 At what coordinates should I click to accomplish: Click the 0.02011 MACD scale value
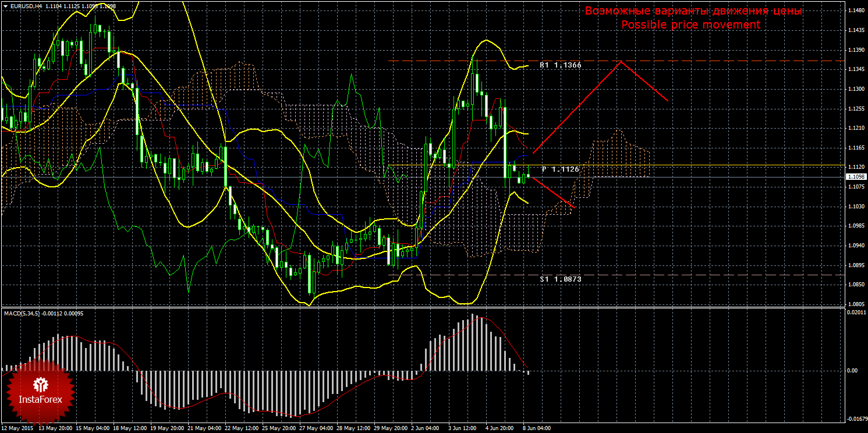[856, 314]
